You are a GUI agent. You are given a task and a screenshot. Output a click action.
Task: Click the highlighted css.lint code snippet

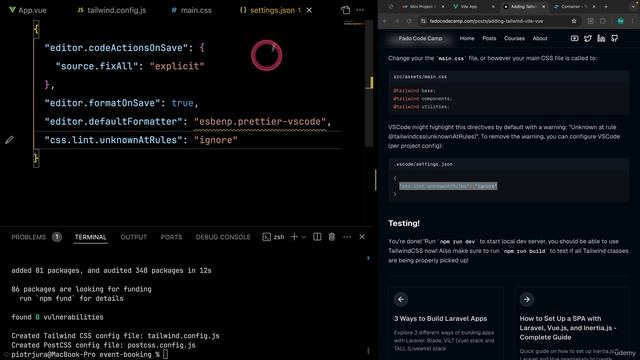tap(448, 186)
